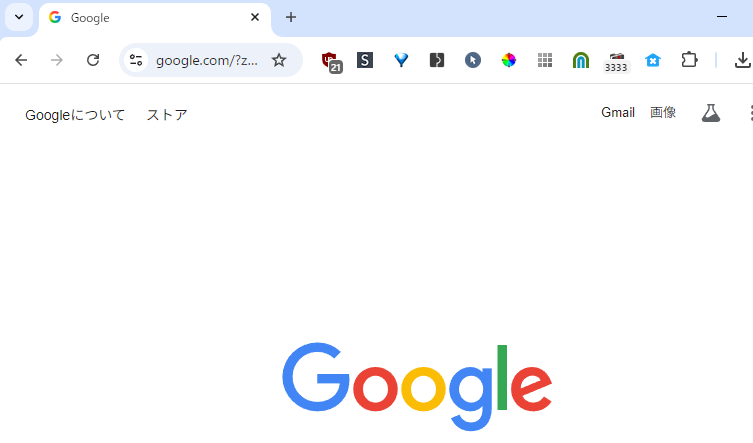
Task: Open the gray grid extension icon
Action: [545, 60]
